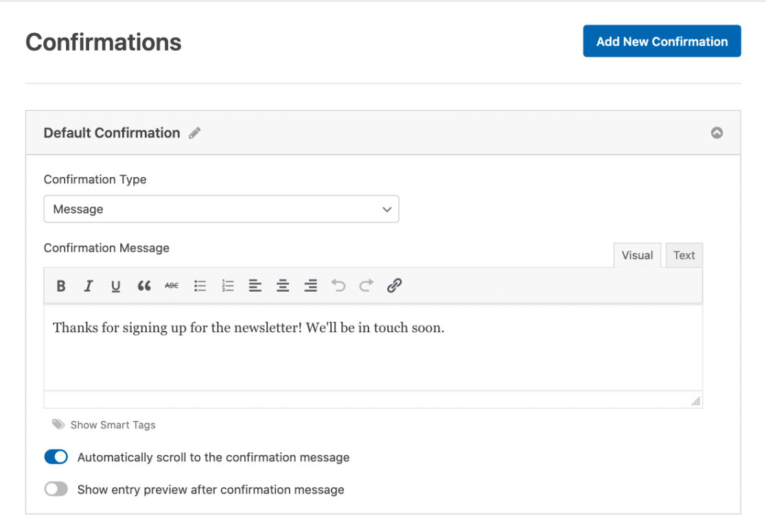Apply bold formatting in the editor toolbar
766x532 pixels.
point(61,286)
